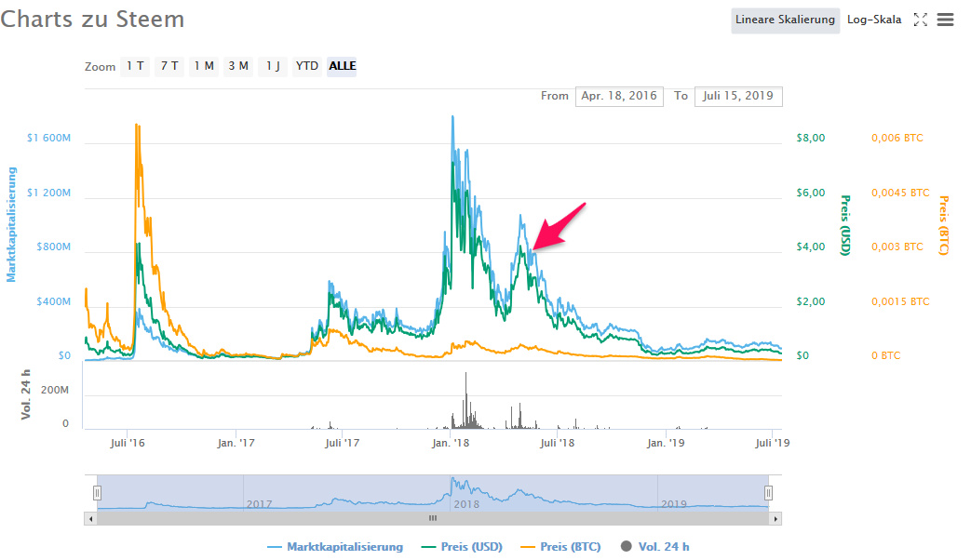Click the Vol. 24 h vertical axis title
The height and width of the screenshot is (560, 971).
(26, 394)
